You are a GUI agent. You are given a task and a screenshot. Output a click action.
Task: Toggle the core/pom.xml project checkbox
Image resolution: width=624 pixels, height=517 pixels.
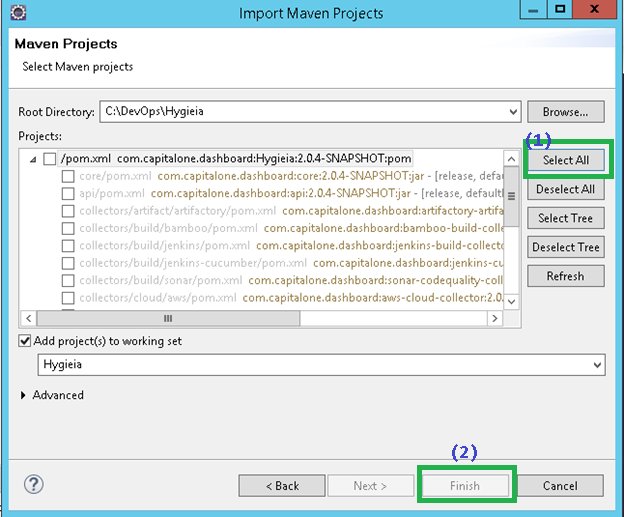click(68, 176)
